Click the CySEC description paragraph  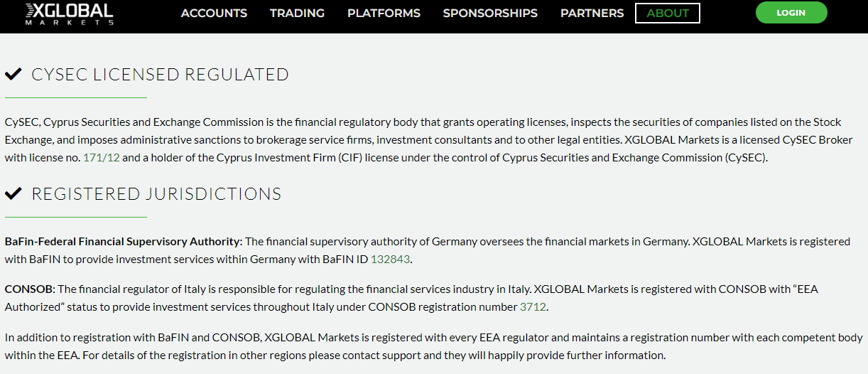point(429,140)
